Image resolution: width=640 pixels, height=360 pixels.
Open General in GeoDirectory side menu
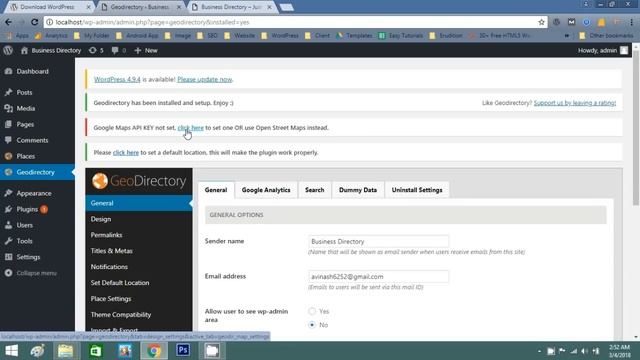(x=139, y=203)
